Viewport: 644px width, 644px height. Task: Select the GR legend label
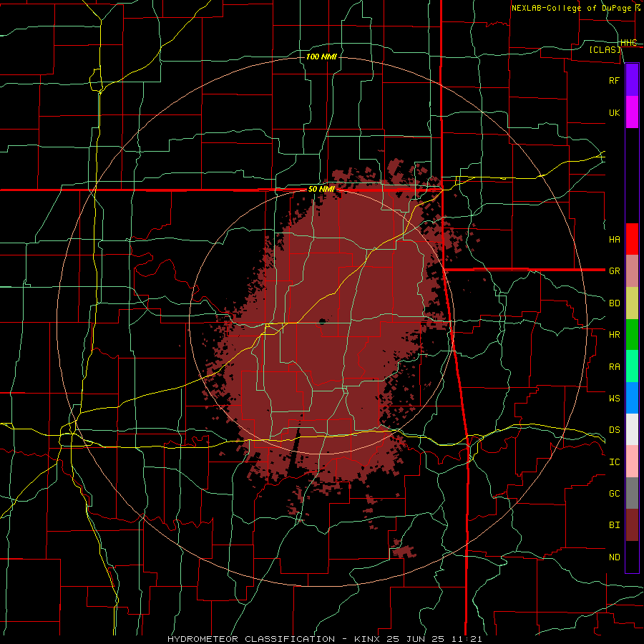tap(614, 270)
